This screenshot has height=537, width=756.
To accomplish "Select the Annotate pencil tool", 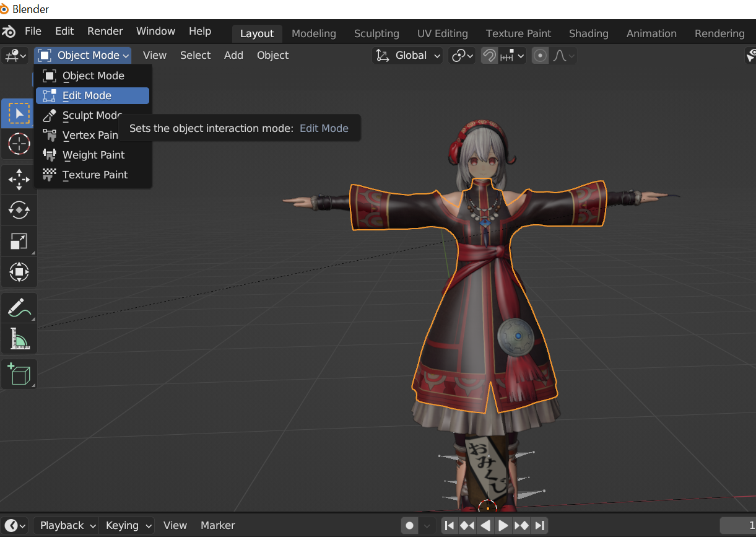I will point(19,308).
